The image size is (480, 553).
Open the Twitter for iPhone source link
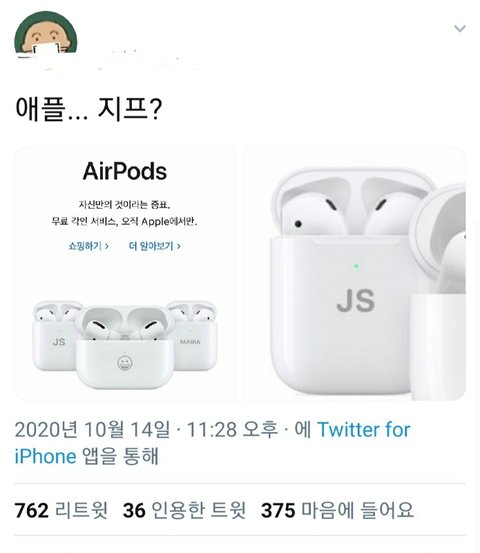[212, 443]
